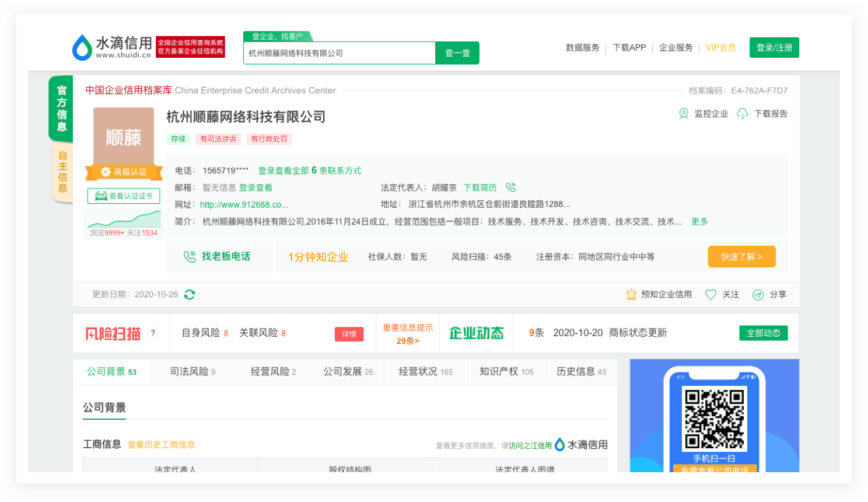868x502 pixels.
Task: Click the phone icon in 找老板电话
Action: [190, 257]
